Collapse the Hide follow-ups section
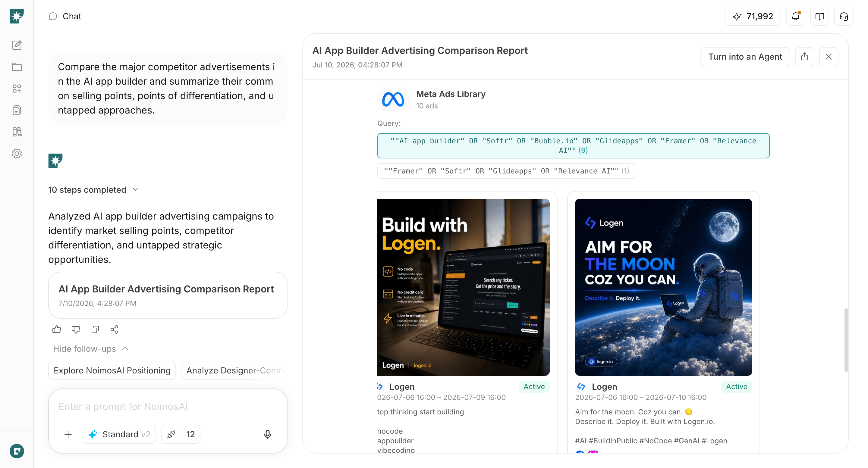Screen dimensions: 868x468 pos(91,349)
